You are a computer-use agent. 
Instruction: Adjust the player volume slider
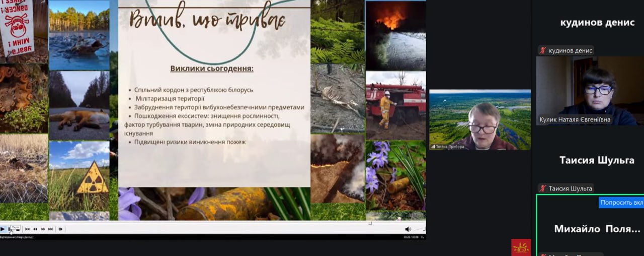418,229
